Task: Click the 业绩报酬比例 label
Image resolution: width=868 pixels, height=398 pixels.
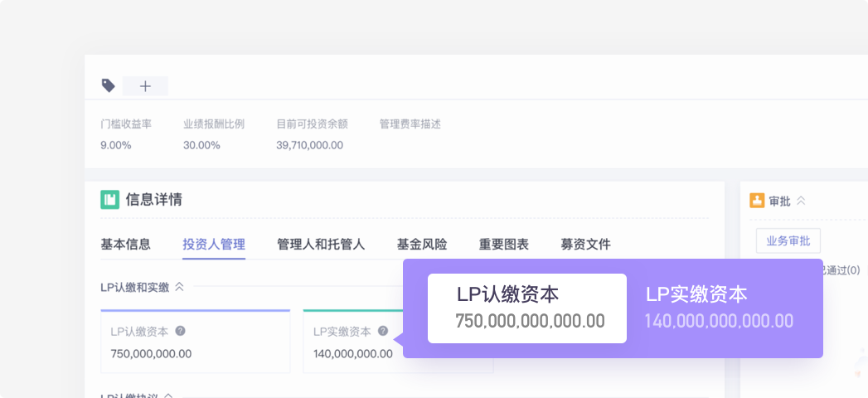Action: [214, 124]
